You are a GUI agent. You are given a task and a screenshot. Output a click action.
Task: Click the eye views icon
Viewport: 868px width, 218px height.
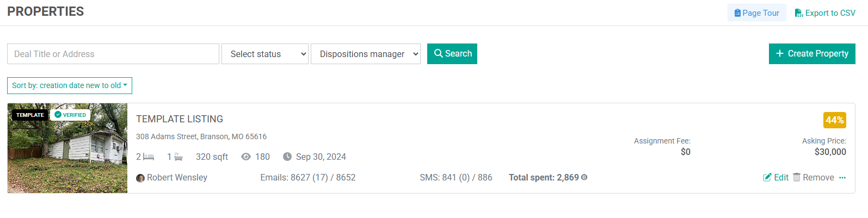click(246, 157)
